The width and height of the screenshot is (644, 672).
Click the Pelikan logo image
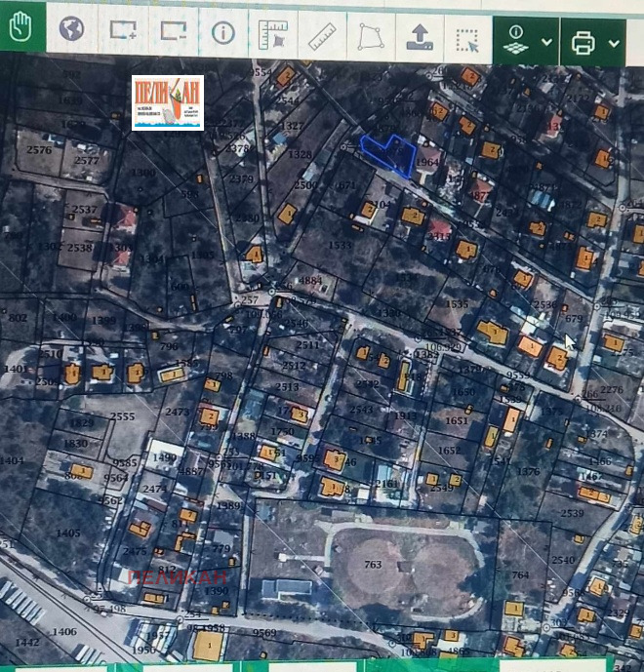point(168,102)
